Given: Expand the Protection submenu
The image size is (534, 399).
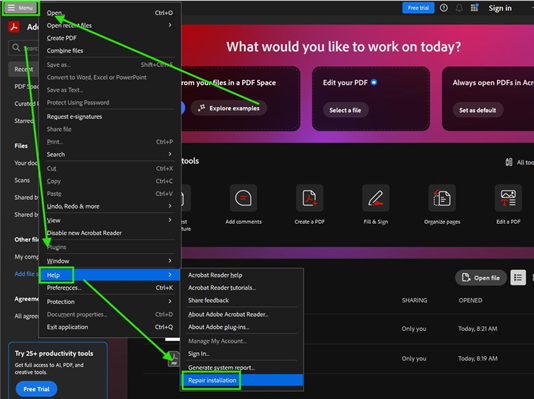Looking at the screenshot, I should 110,302.
